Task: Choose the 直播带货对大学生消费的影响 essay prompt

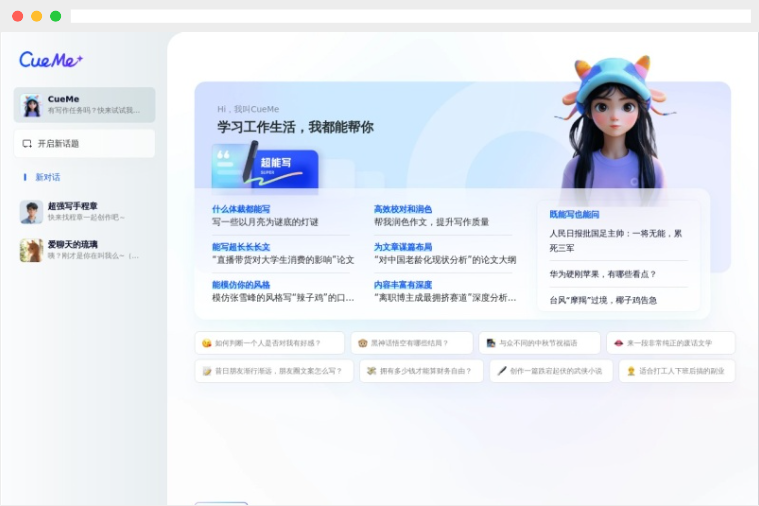Action: [283, 260]
